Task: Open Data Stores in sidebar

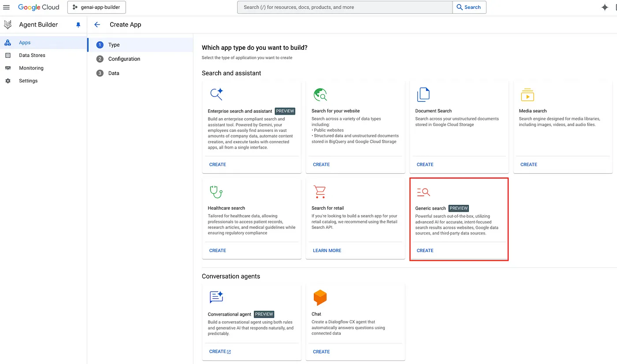Action: 32,56
